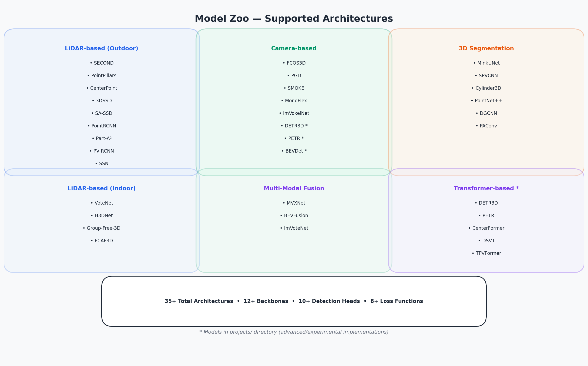Select the VoteNet entry
The height and width of the screenshot is (366, 588).
coord(102,203)
